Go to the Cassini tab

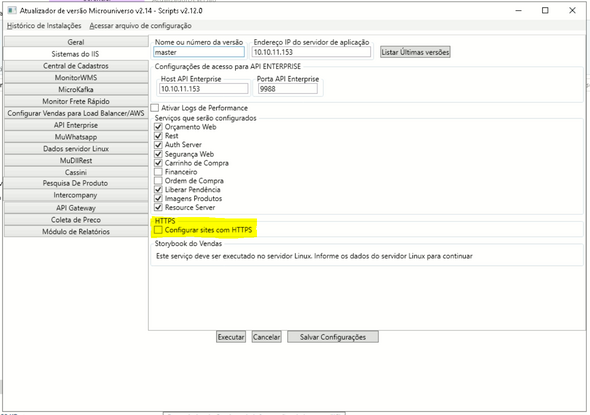coord(76,172)
